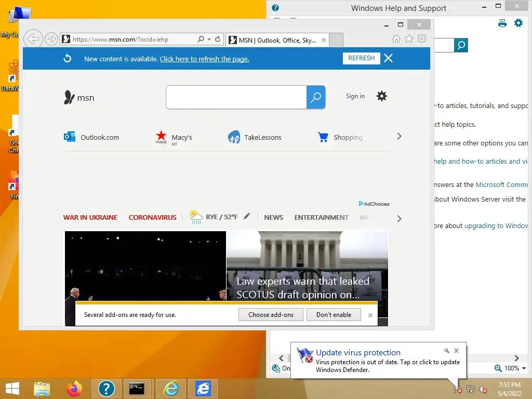Image resolution: width=532 pixels, height=399 pixels.
Task: Open the Outlook.com shortcut
Action: (91, 137)
